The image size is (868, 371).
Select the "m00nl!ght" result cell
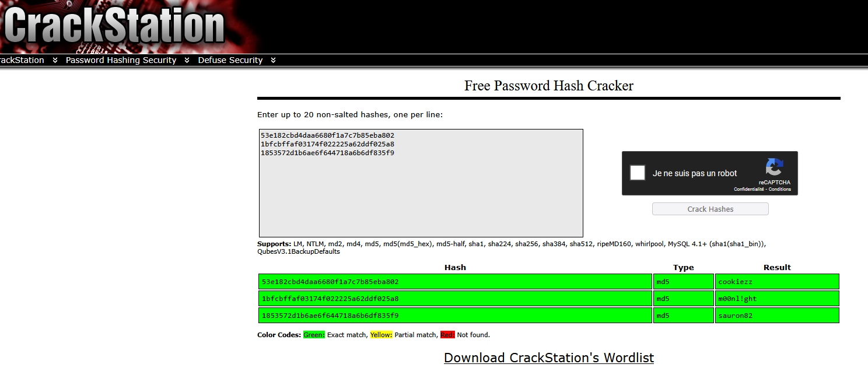tap(776, 299)
